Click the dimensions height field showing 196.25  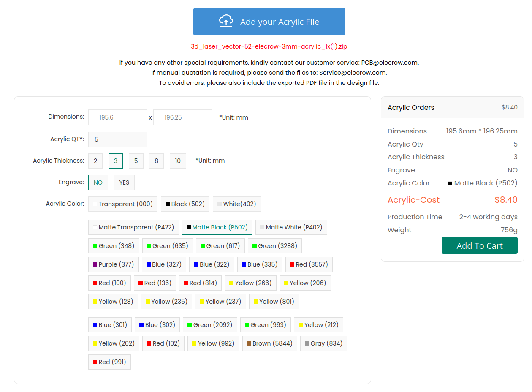183,117
